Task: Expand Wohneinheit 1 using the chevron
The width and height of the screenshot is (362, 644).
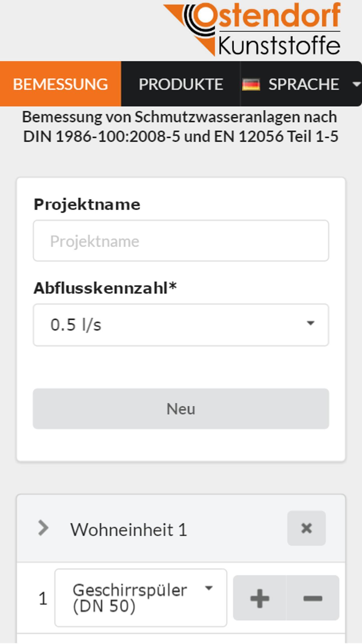Action: coord(43,528)
